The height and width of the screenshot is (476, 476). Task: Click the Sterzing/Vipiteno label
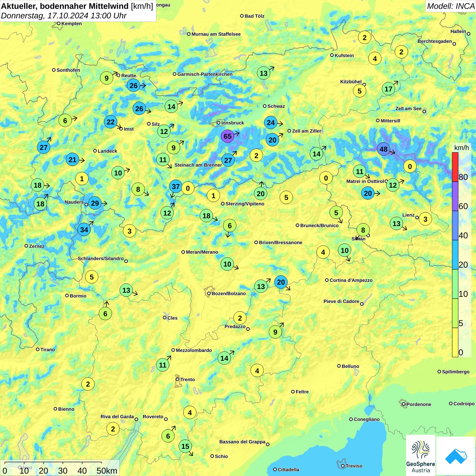point(245,204)
